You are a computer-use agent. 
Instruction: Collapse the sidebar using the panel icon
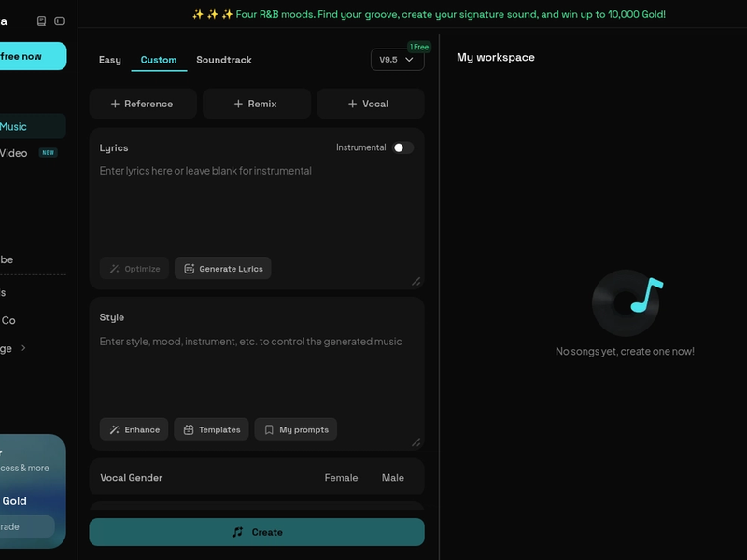click(60, 21)
